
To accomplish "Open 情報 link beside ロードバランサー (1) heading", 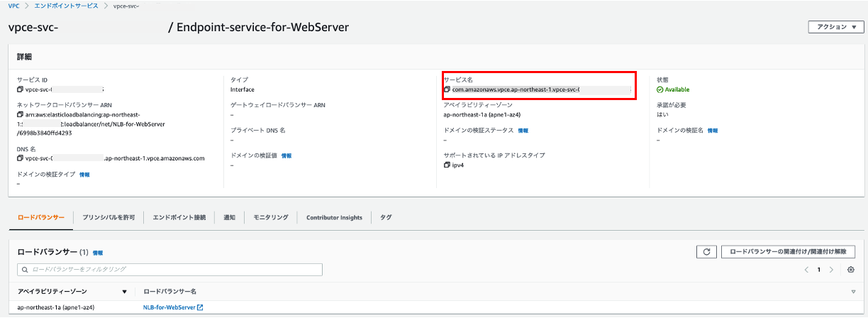I will tap(98, 253).
